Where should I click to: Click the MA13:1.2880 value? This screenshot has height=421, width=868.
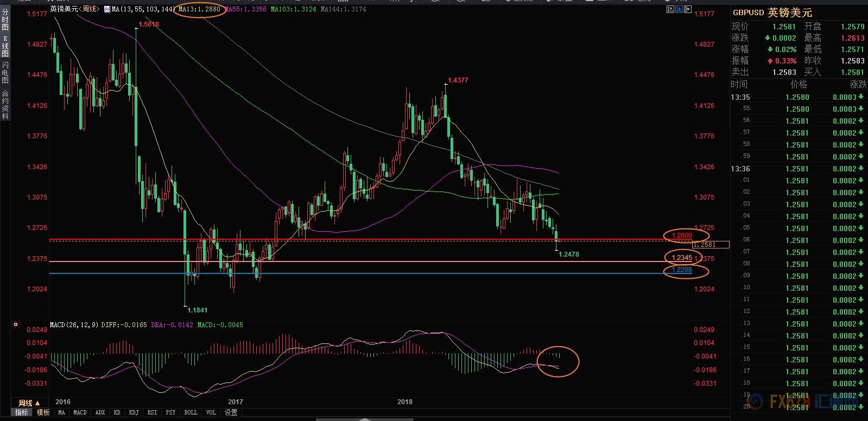click(x=199, y=9)
